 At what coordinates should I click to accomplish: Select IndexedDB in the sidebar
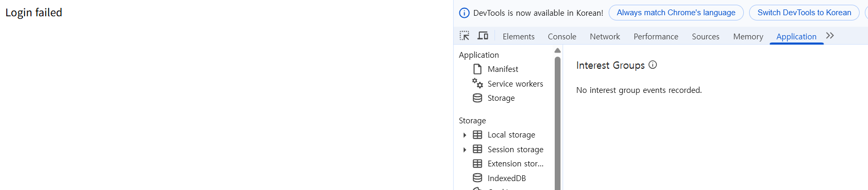(506, 178)
